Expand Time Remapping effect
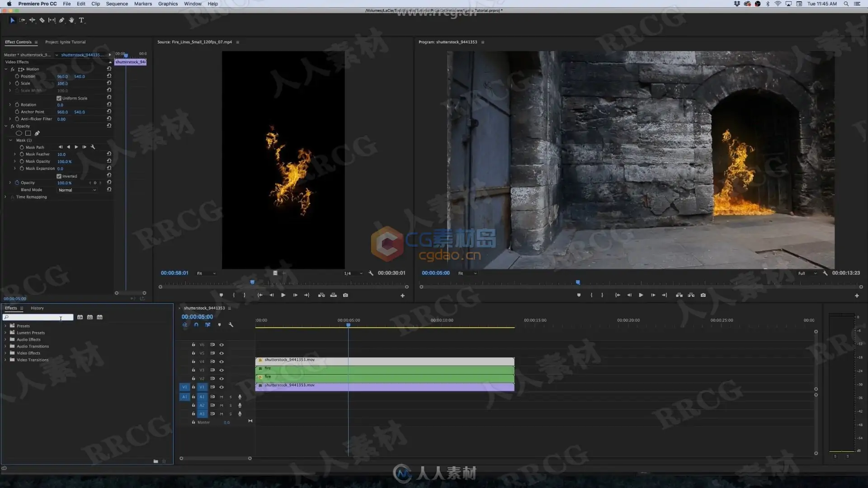The height and width of the screenshot is (488, 868). click(x=5, y=197)
